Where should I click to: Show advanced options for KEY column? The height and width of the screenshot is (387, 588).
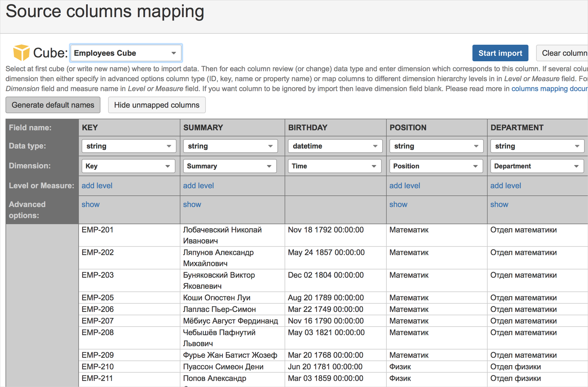coord(90,204)
